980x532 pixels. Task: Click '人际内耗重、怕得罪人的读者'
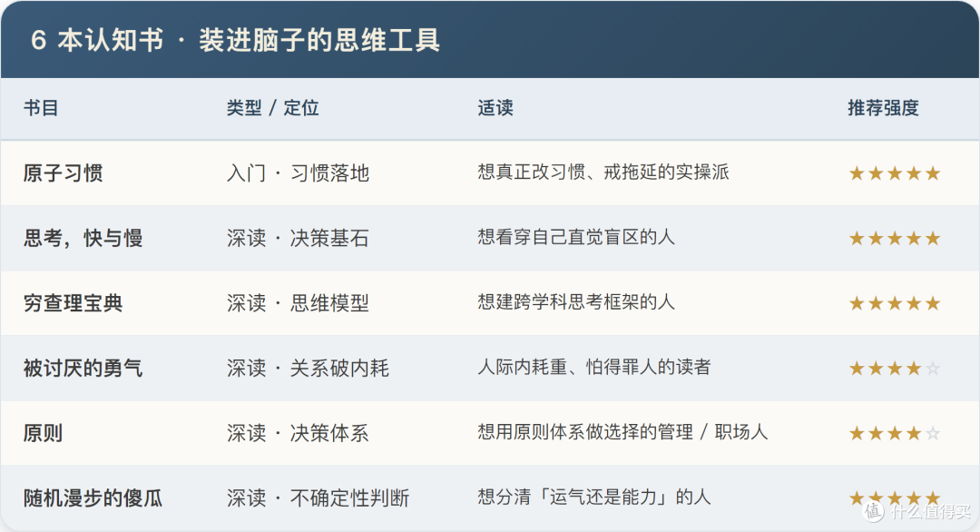[x=594, y=367]
